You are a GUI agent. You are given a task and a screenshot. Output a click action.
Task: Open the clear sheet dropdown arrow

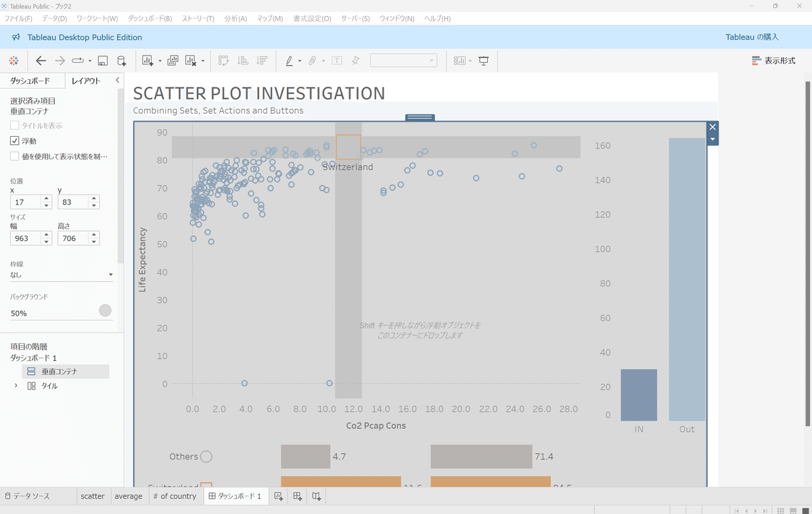click(202, 61)
